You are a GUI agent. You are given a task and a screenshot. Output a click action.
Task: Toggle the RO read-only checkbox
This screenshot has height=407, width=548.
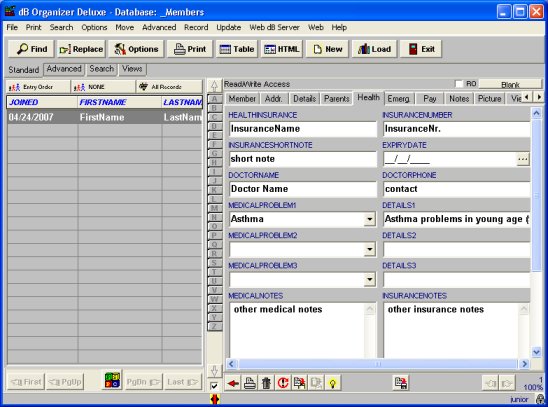(459, 84)
